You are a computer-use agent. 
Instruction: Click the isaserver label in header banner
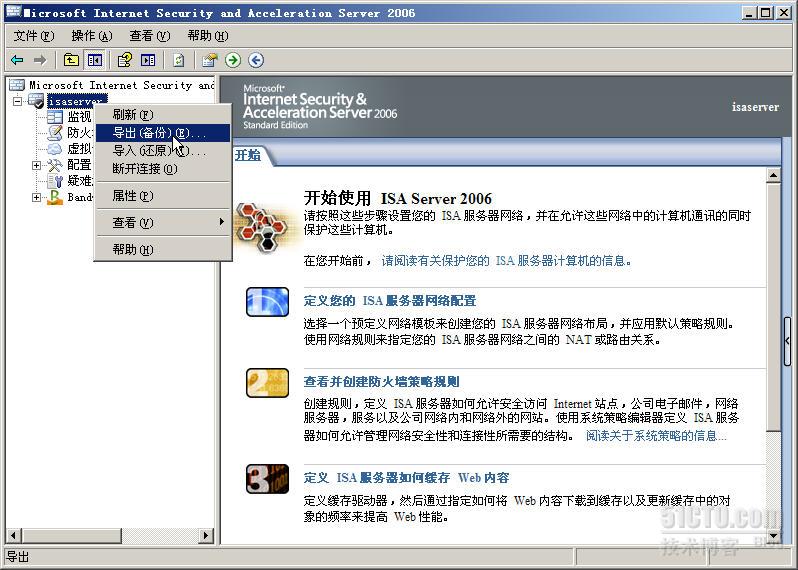755,107
